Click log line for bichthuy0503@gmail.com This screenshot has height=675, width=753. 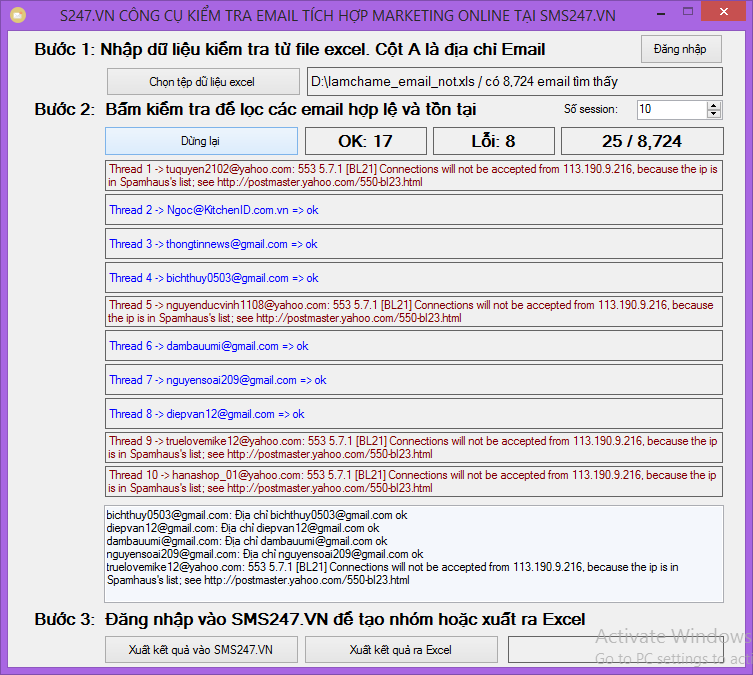click(x=257, y=515)
